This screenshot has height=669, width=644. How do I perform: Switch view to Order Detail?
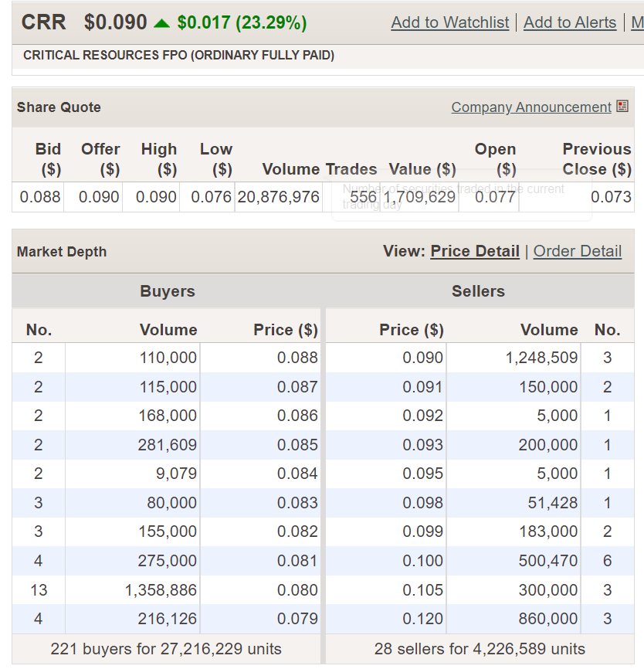(577, 251)
